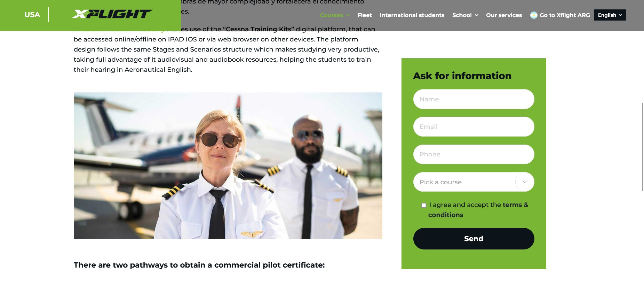The image size is (644, 285).
Task: Focus the Phone input field
Action: [x=474, y=154]
